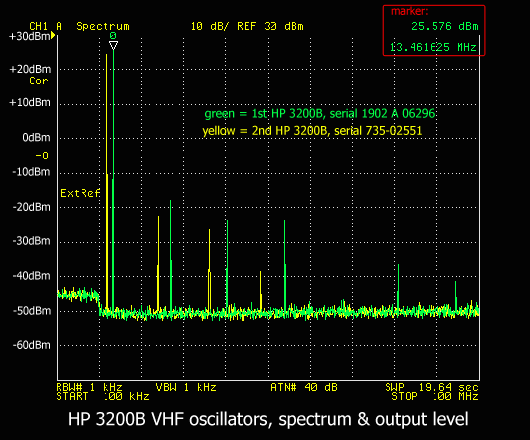The image size is (530, 440).
Task: Click the '+20dBm' axis label
Action: 30,70
